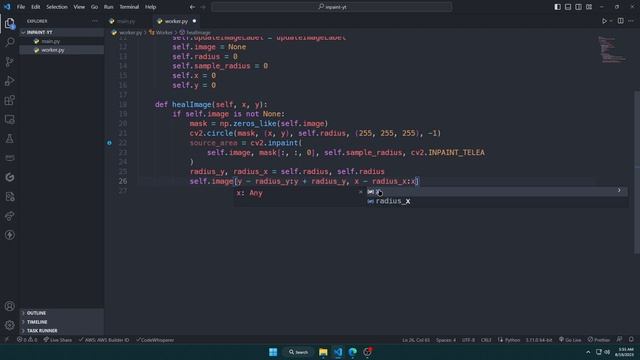Switch to the main.py editor tab
Screen dimensions: 640x360
point(126,21)
